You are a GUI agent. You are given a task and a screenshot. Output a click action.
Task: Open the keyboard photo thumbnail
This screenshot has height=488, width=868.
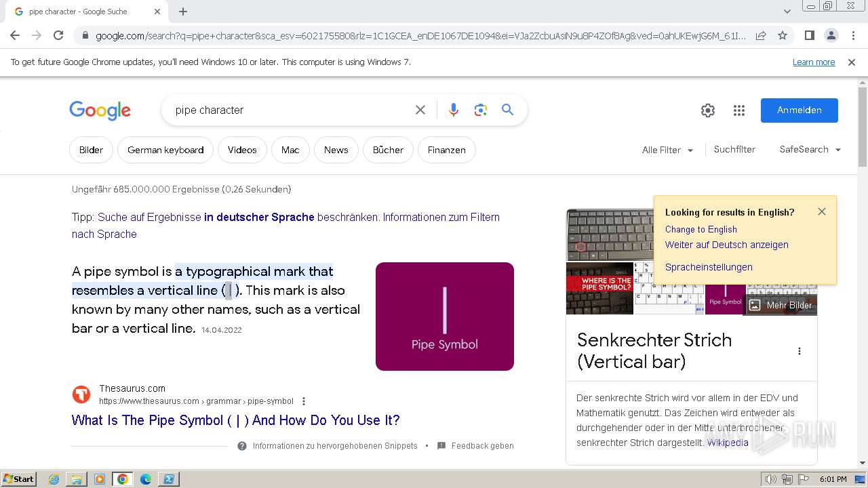coord(610,235)
